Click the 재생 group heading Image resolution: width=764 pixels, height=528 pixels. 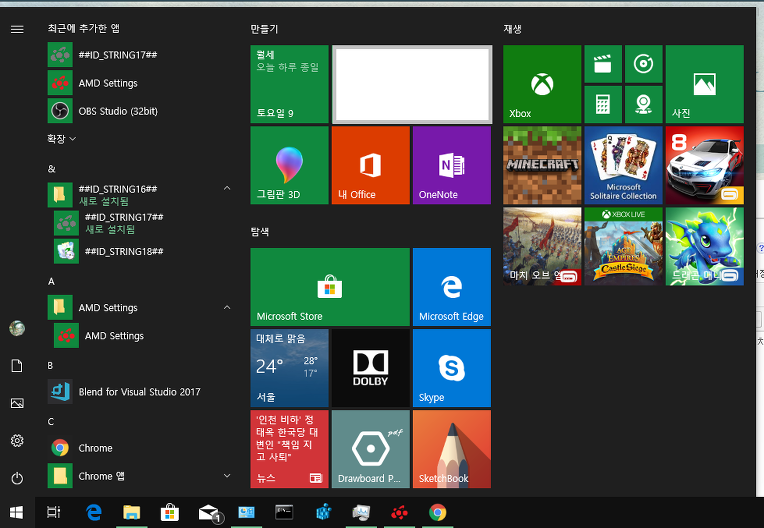coord(513,29)
